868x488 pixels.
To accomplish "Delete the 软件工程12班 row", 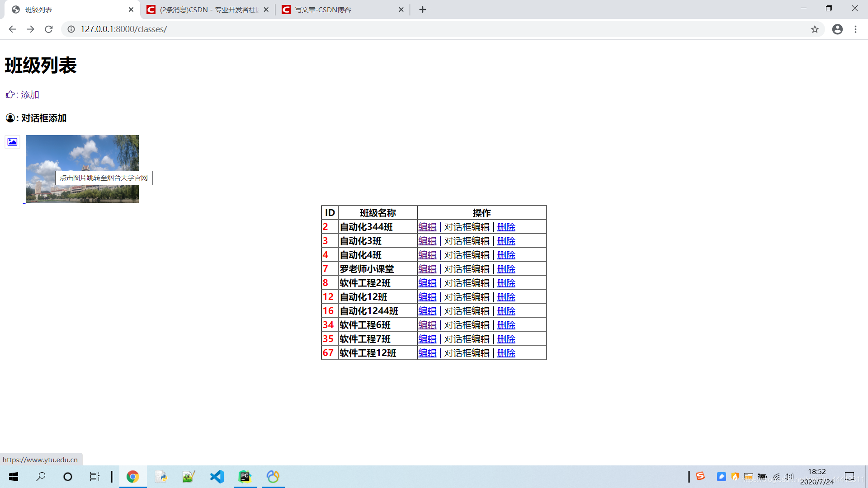I will [x=506, y=353].
